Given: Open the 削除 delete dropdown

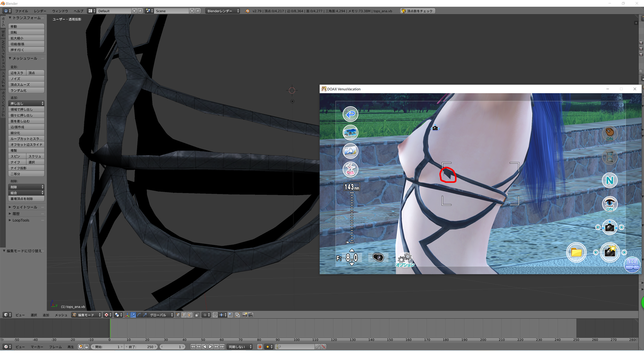Looking at the screenshot, I should 26,187.
